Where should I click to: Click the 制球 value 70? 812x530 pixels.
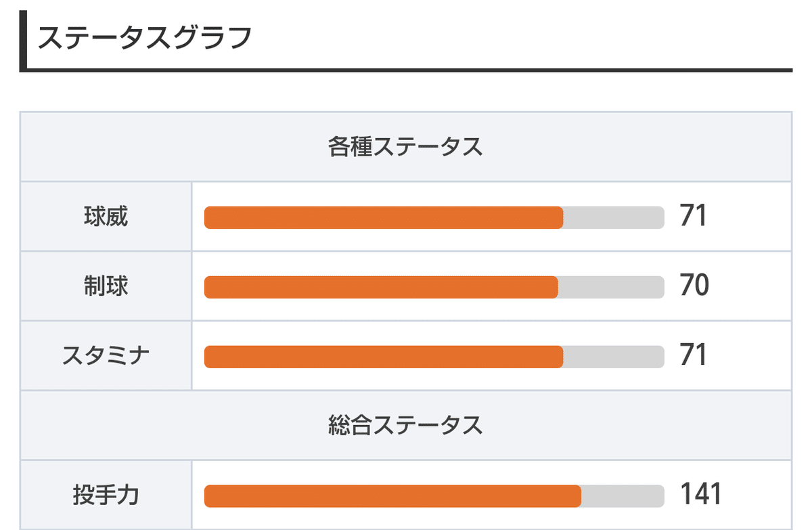pyautogui.click(x=694, y=286)
